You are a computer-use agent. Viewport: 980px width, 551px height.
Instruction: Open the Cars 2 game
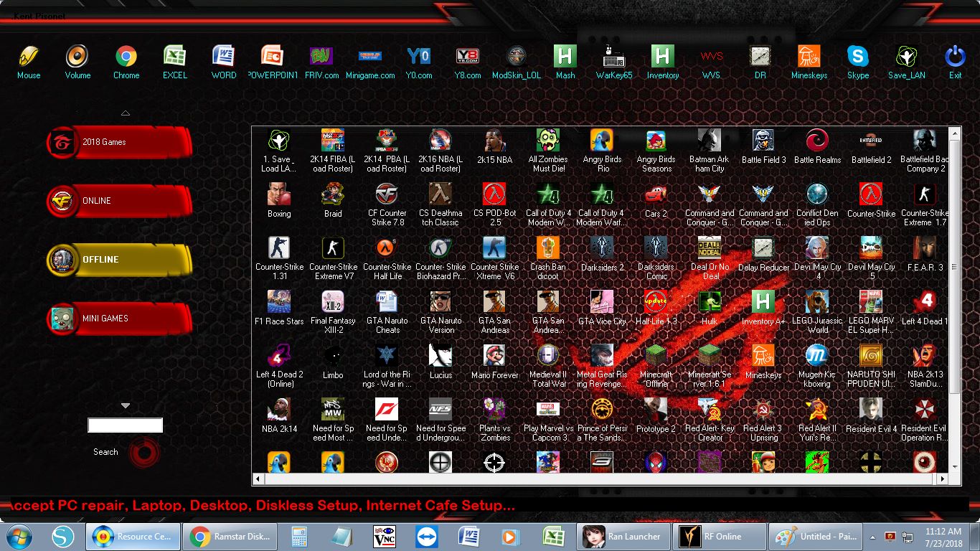tap(656, 200)
